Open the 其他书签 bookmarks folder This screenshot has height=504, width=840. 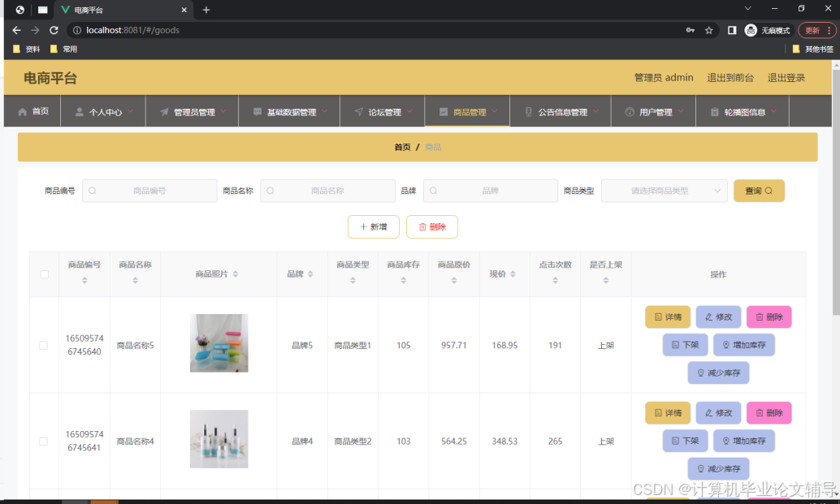click(812, 50)
